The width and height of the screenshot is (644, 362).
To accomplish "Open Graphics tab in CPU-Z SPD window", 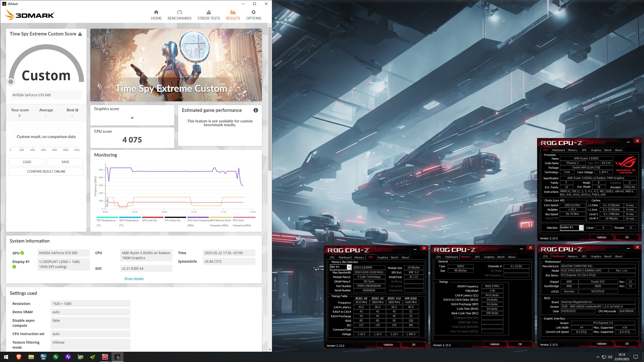I will click(383, 257).
